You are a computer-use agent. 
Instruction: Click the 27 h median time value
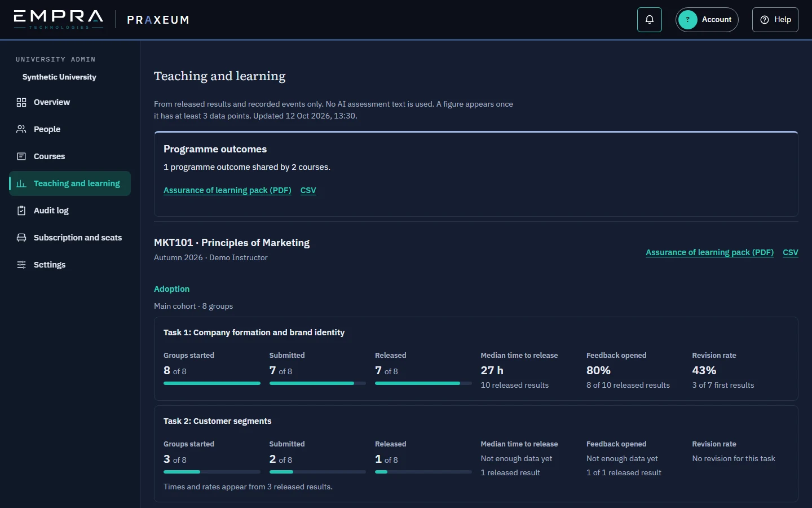(x=492, y=371)
